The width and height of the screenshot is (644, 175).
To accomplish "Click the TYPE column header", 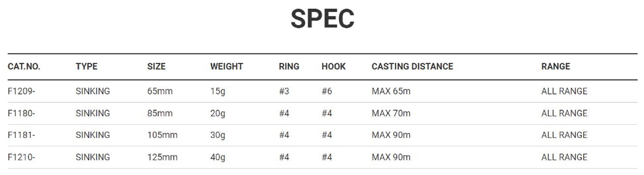I will coord(86,67).
